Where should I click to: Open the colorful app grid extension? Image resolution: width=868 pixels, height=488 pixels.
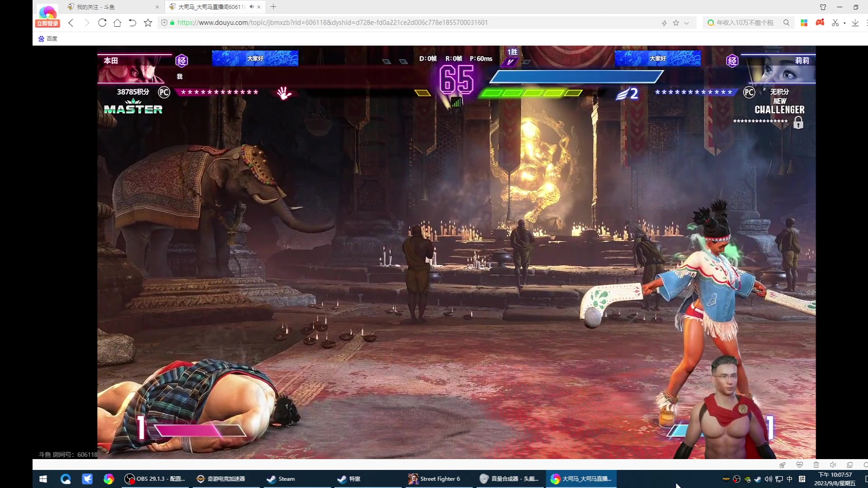click(804, 23)
